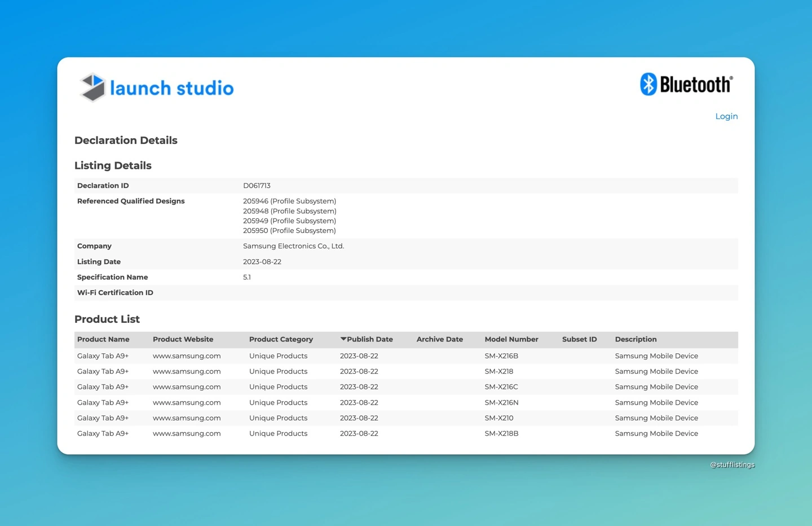Click the Bluetooth logo icon
Screen dimensions: 812x526
[x=649, y=84]
